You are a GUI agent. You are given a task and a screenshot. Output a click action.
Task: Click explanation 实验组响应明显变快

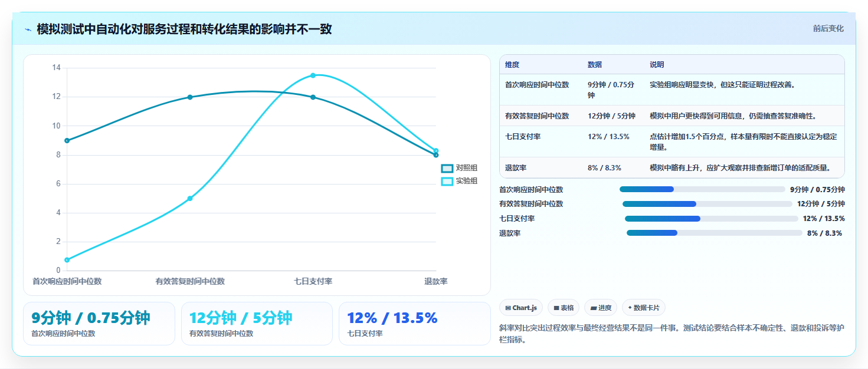pos(722,85)
